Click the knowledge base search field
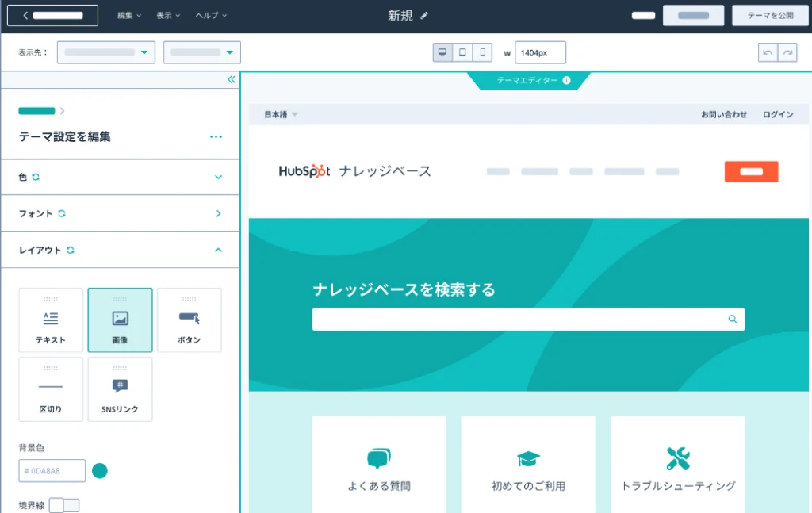This screenshot has width=812, height=513. pos(528,320)
